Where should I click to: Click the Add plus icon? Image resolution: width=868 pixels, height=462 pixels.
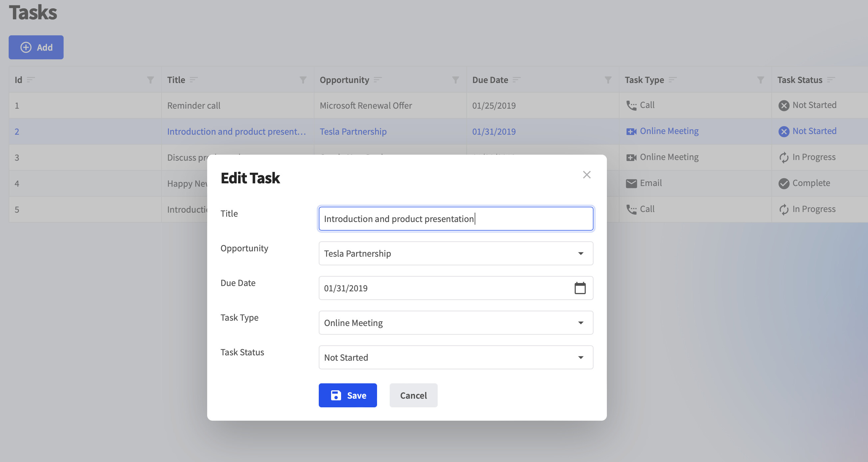[25, 47]
